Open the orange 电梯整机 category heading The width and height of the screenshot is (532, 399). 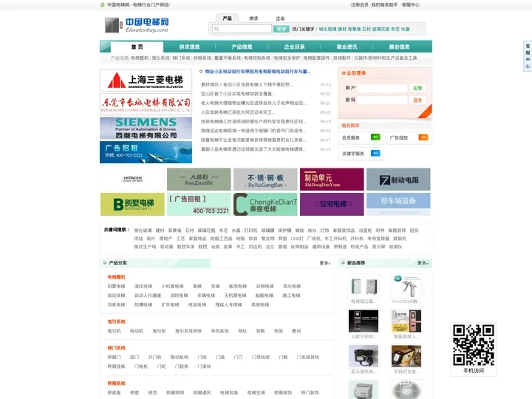(117, 277)
